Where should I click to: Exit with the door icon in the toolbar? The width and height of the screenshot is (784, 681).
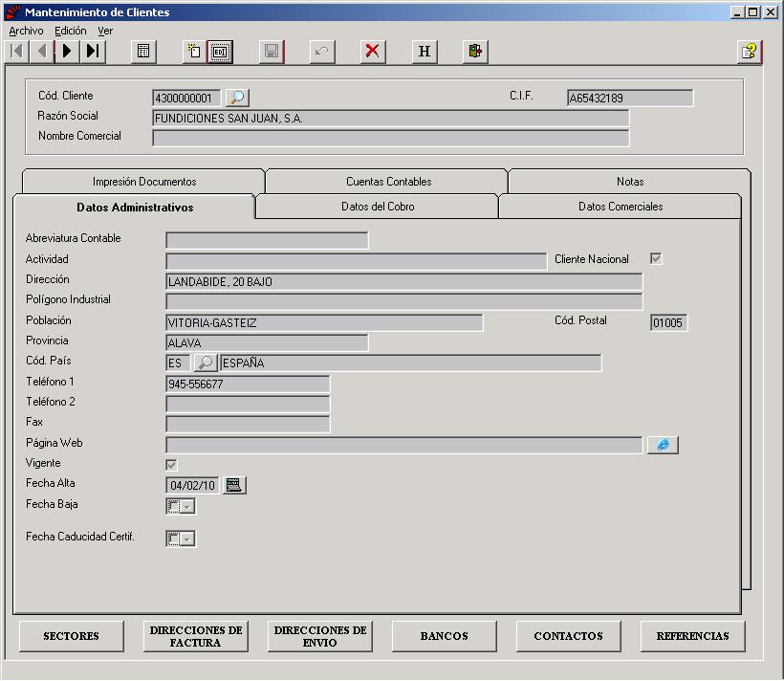pyautogui.click(x=475, y=51)
